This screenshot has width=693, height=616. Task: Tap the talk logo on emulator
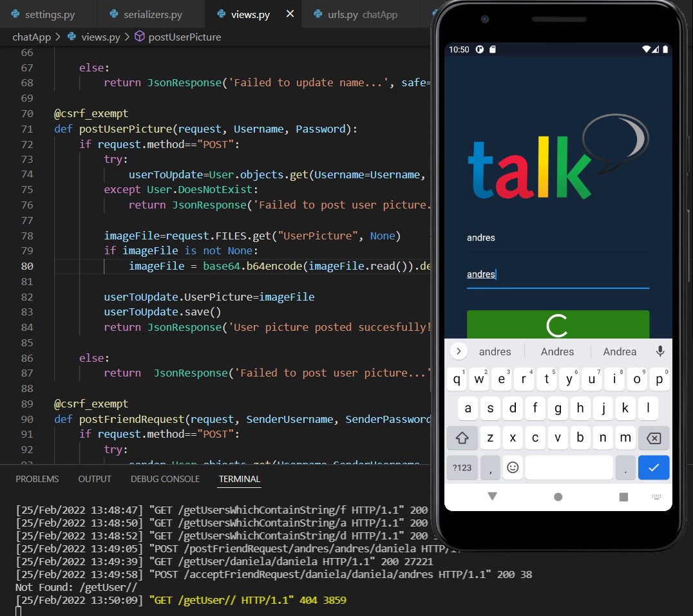558,158
